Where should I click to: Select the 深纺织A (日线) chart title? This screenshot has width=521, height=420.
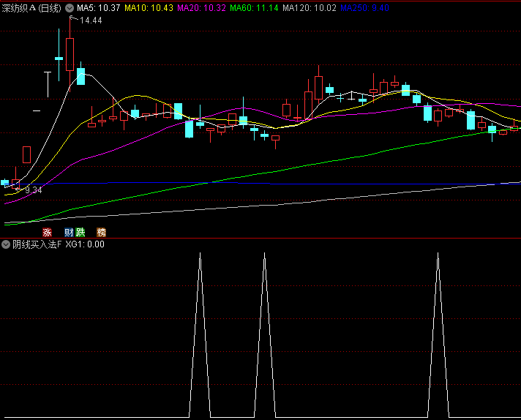click(x=31, y=8)
